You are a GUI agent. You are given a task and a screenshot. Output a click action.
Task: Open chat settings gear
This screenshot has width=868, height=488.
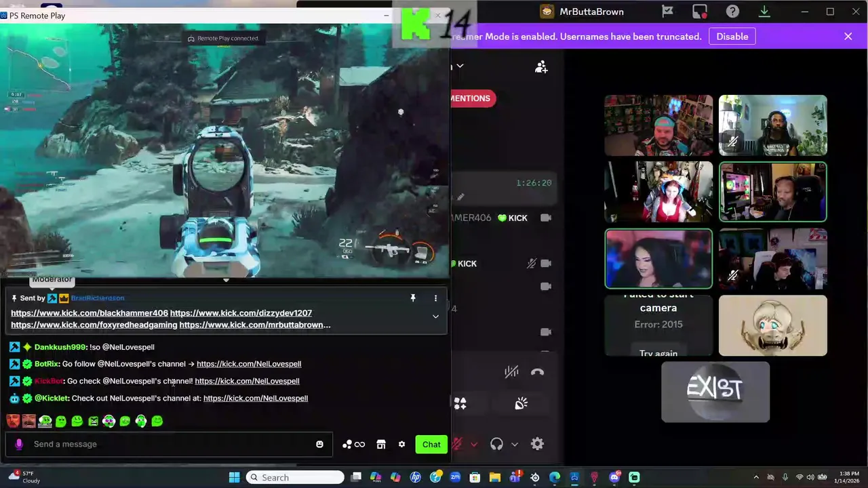click(401, 444)
